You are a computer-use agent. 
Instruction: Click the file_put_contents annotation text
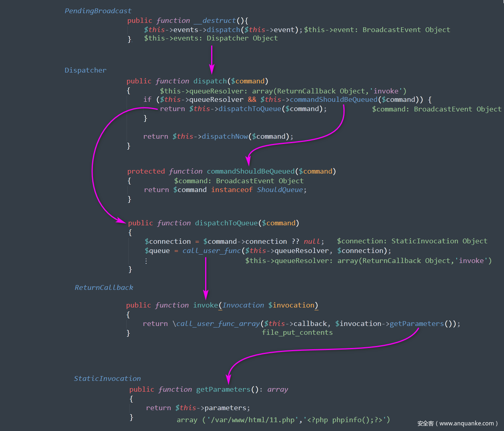tap(297, 332)
